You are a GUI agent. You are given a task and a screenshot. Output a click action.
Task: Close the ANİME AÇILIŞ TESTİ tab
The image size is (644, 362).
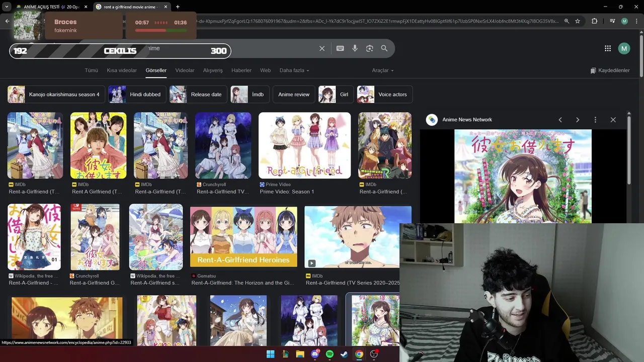tap(86, 7)
